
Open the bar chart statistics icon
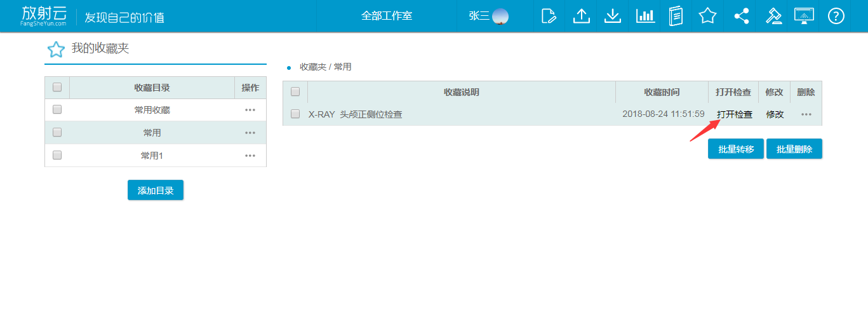(x=645, y=16)
